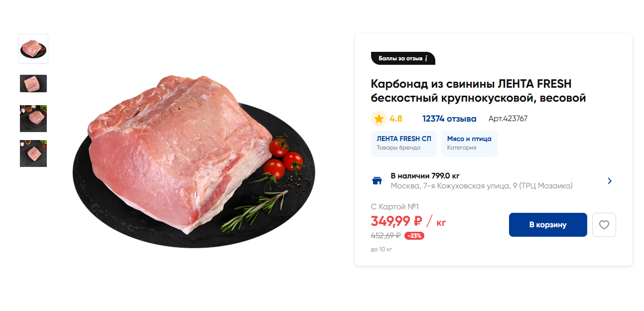
Task: Open the 12374 отзыва reviews link
Action: click(x=449, y=119)
